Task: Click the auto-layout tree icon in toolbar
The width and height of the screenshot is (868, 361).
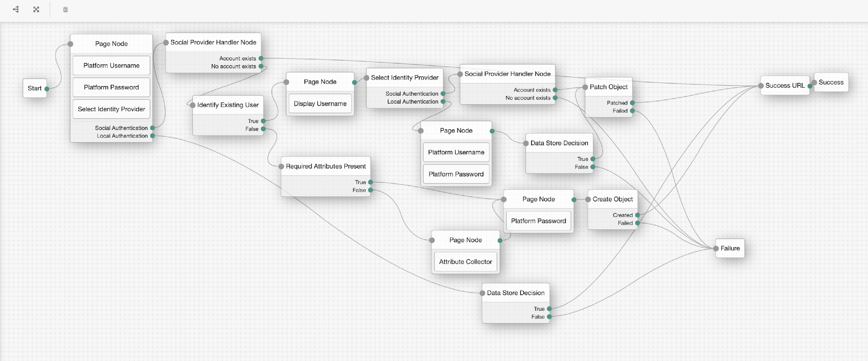Action: (x=16, y=9)
